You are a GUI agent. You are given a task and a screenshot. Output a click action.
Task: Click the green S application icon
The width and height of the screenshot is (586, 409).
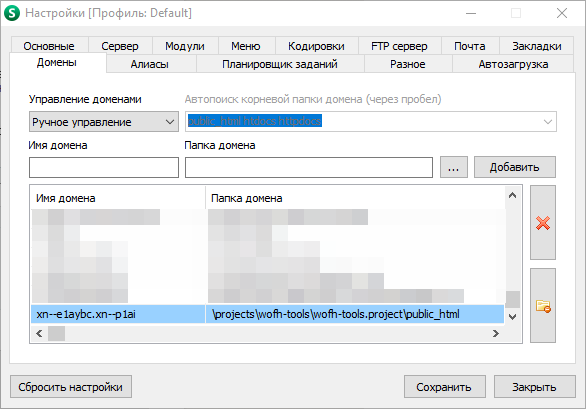tap(12, 13)
